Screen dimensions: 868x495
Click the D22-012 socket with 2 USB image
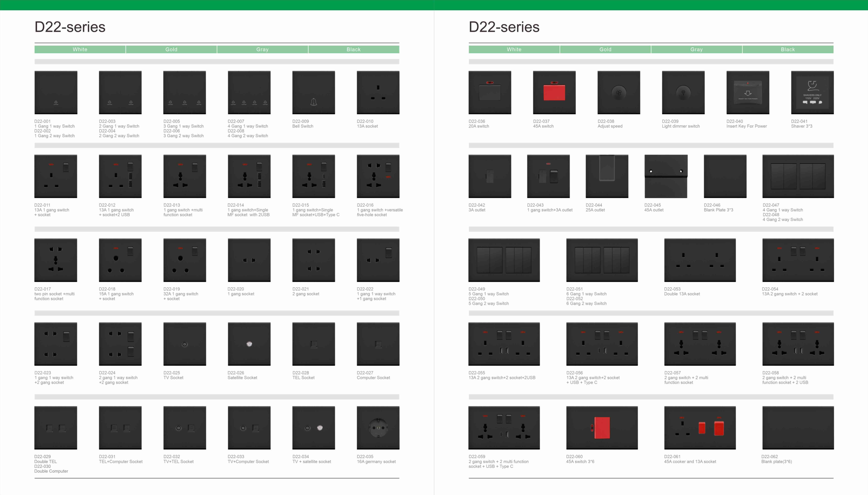click(x=120, y=176)
